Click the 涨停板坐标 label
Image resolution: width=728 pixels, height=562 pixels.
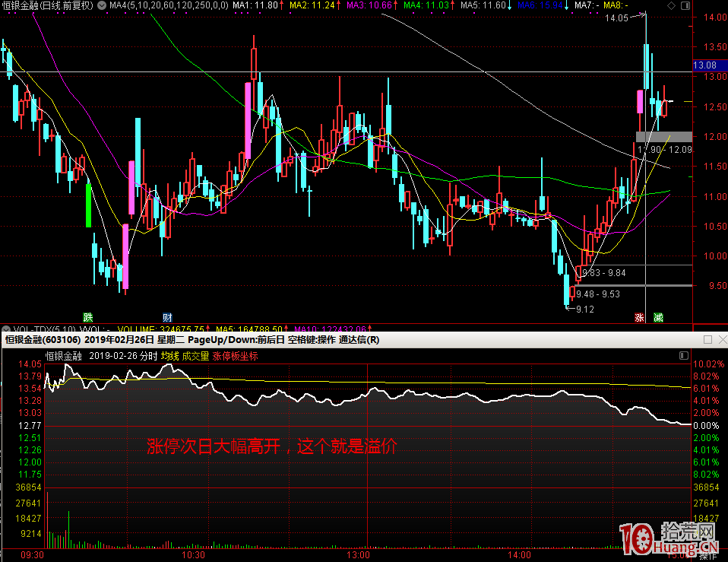(235, 356)
